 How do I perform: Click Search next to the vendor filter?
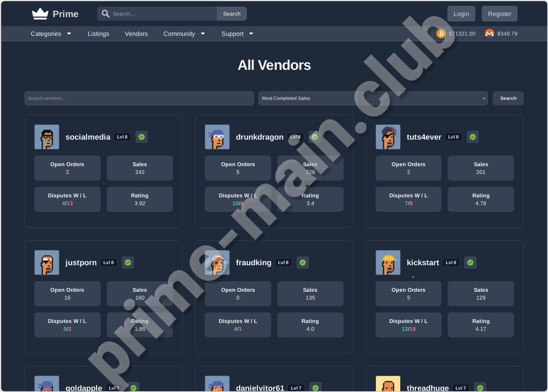click(x=508, y=98)
